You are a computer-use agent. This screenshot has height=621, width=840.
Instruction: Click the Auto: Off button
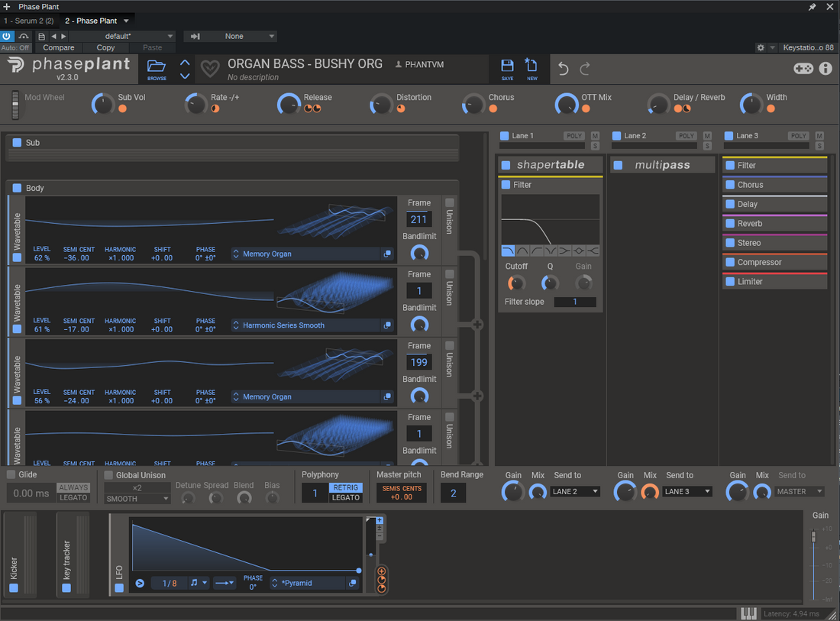pos(15,47)
